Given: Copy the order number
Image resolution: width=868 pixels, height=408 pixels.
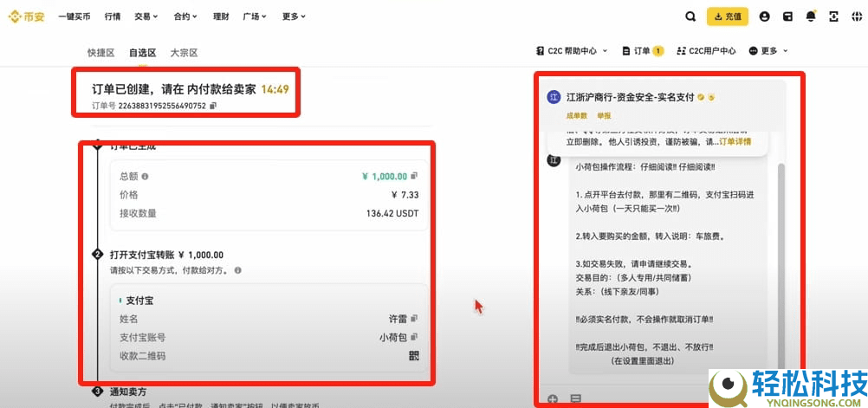Looking at the screenshot, I should pyautogui.click(x=213, y=105).
